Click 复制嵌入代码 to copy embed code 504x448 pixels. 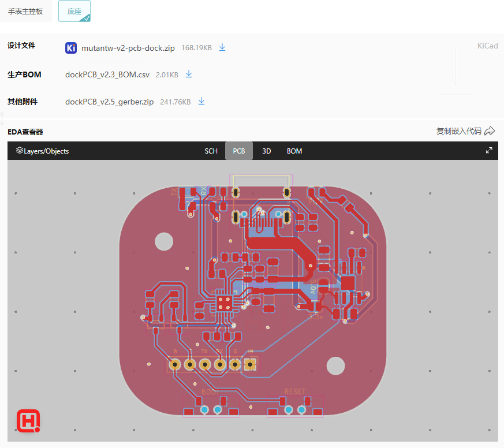pyautogui.click(x=458, y=131)
